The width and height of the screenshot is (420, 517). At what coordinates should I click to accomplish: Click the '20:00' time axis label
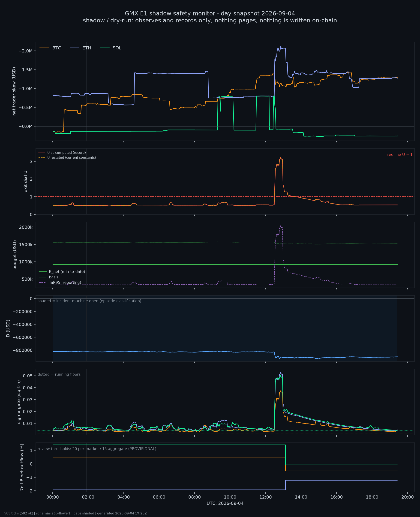(407, 497)
